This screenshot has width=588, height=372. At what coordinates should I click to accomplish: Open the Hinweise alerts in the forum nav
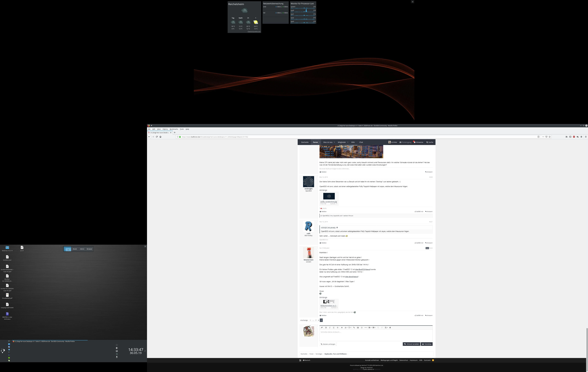(x=418, y=142)
